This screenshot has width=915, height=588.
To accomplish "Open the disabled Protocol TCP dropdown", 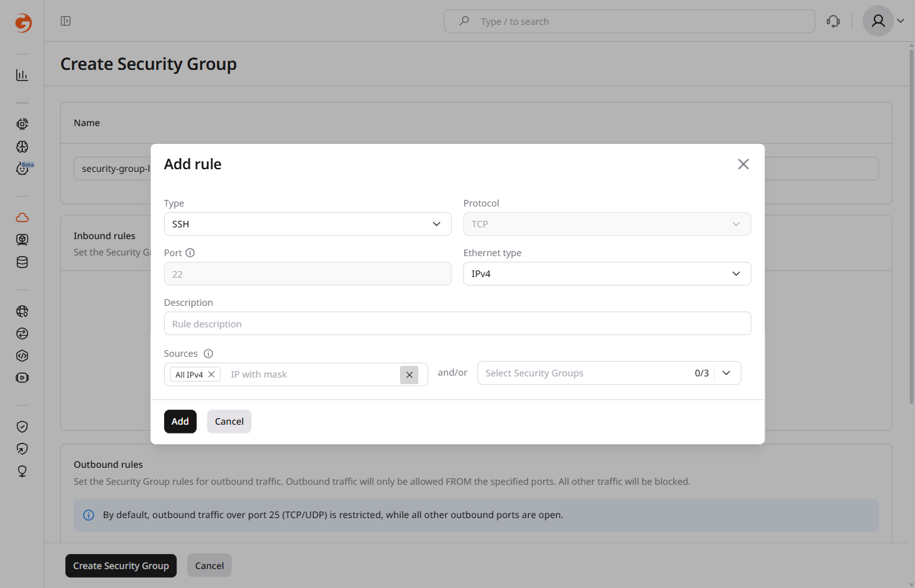I will pyautogui.click(x=607, y=224).
